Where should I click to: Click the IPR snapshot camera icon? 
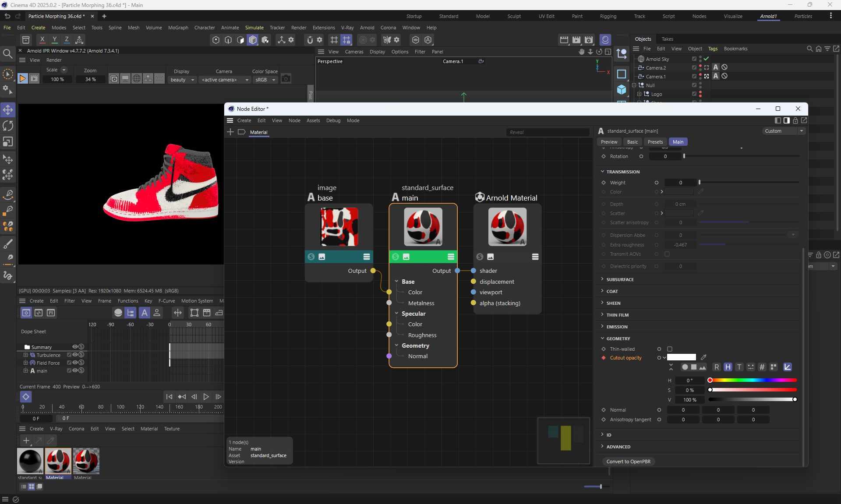coord(286,79)
